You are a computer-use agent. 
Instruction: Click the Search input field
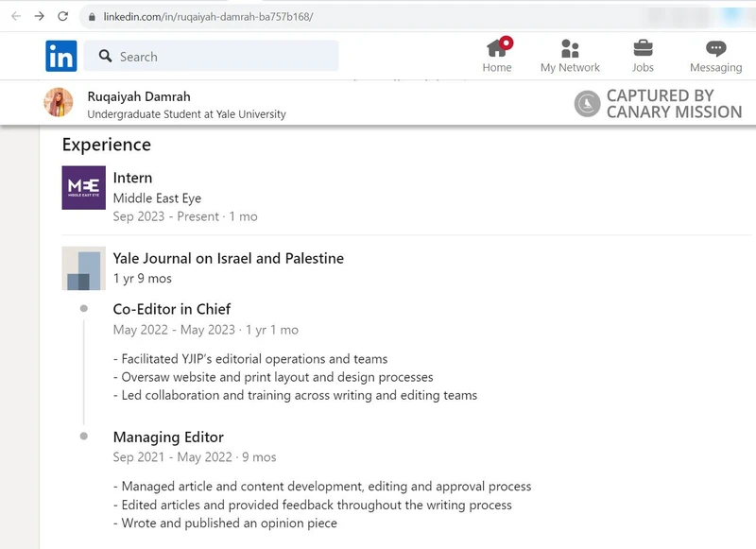point(211,56)
